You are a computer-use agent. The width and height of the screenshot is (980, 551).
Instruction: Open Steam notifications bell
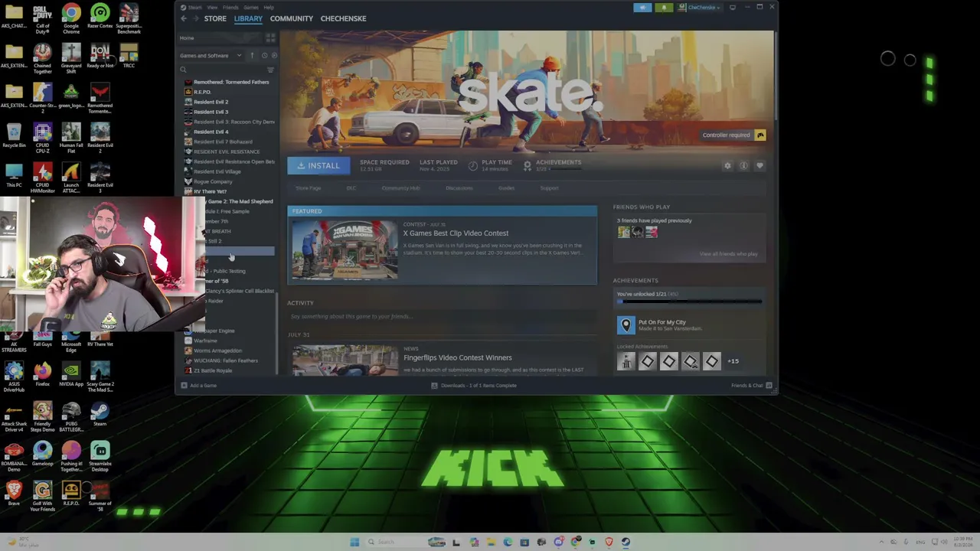(664, 8)
